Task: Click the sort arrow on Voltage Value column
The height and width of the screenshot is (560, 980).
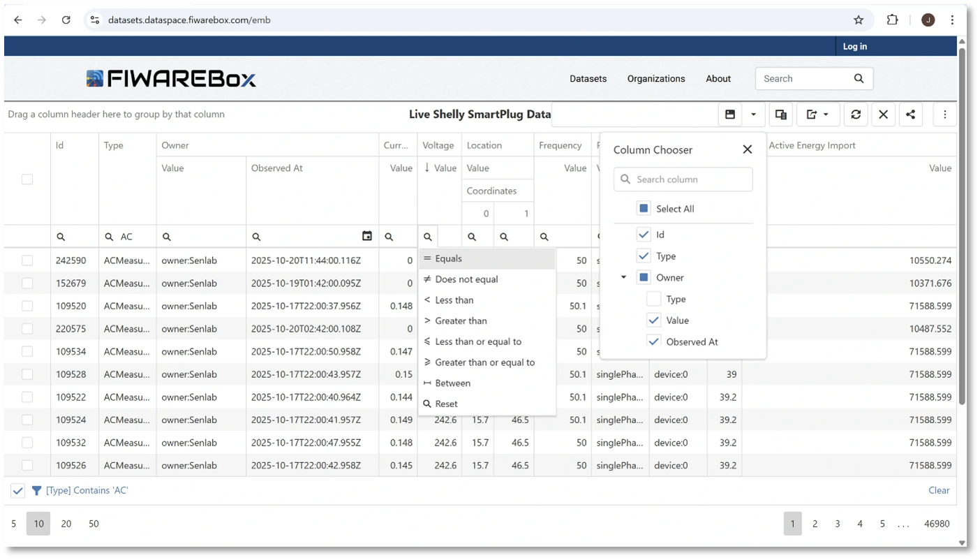Action: [426, 168]
